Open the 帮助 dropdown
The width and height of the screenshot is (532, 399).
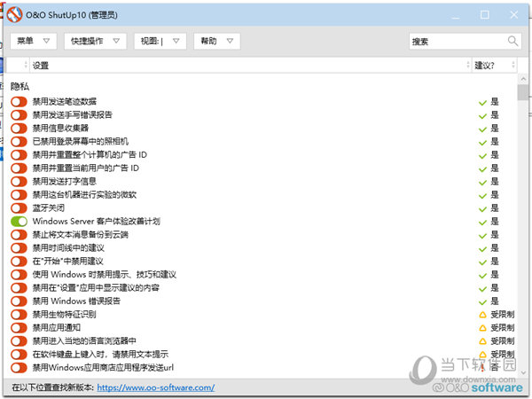217,41
